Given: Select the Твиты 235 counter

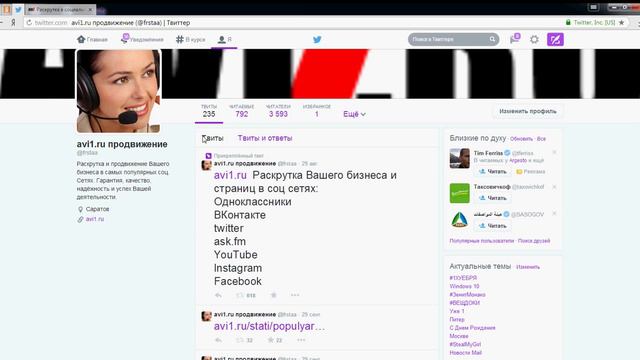Looking at the screenshot, I should pos(209,111).
